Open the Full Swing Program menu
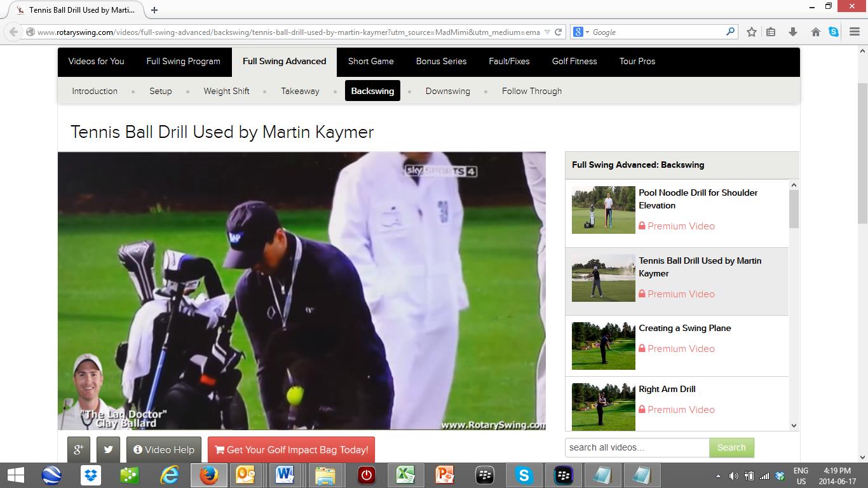The width and height of the screenshot is (868, 488). 184,62
